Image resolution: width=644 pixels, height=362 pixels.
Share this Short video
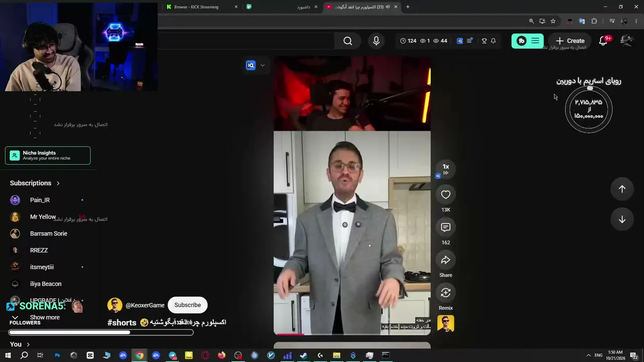click(446, 260)
